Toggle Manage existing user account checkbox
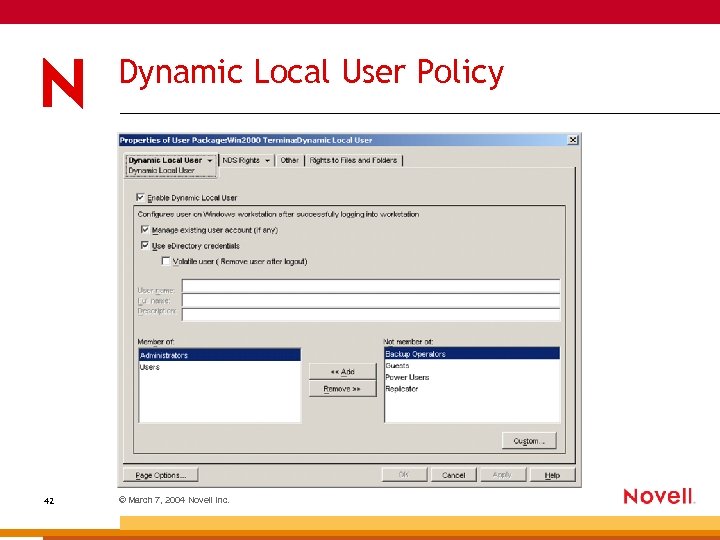 (x=145, y=230)
